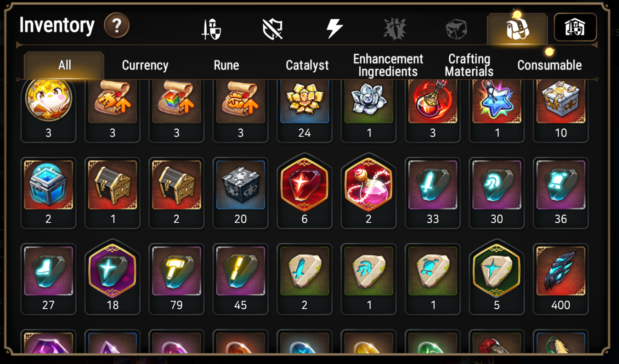This screenshot has height=364, width=619.
Task: Switch to the Currency tab
Action: pos(145,65)
